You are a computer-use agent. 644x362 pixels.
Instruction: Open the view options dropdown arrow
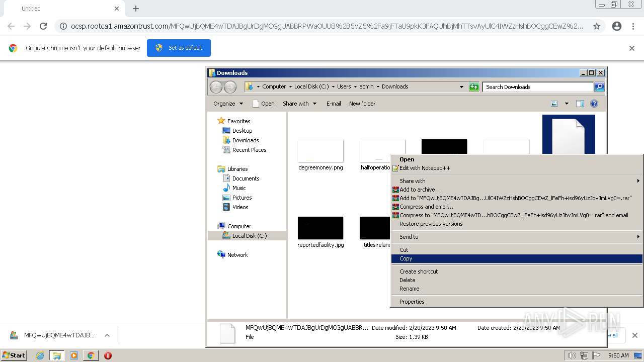pyautogui.click(x=567, y=104)
